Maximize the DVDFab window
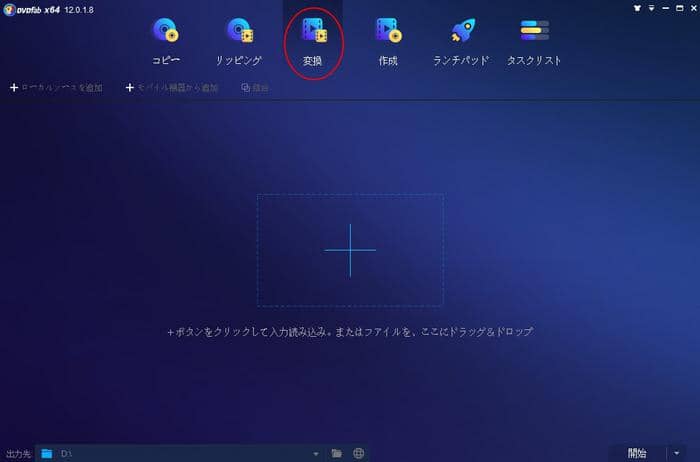 tap(679, 8)
